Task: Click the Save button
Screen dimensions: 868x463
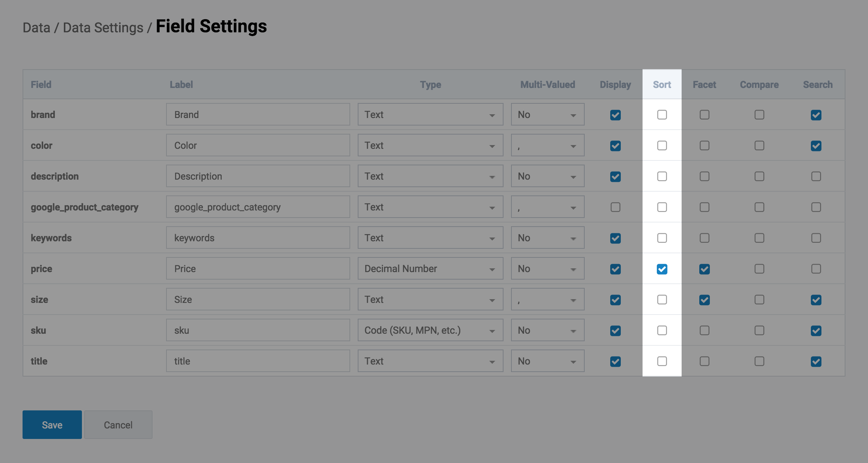Action: pos(52,425)
